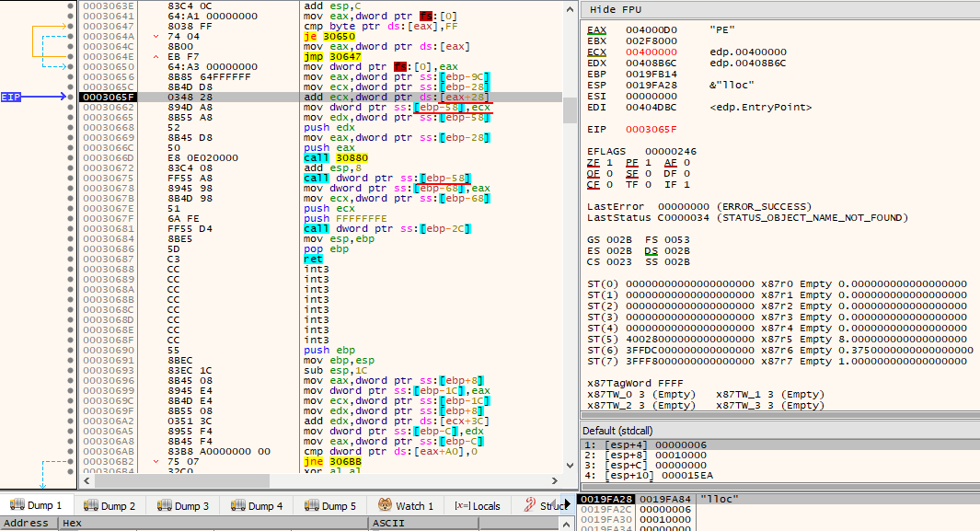Click the Watch 1 bug icon
Screen dimensions: 980x531
[x=386, y=504]
